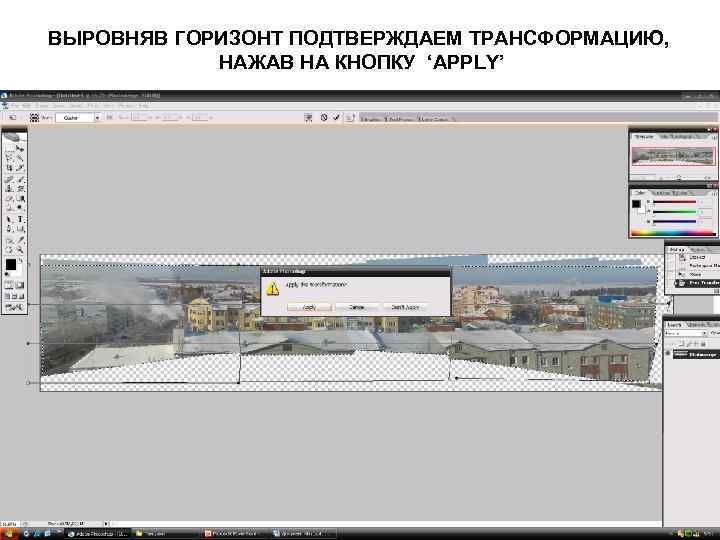Switch between free transform and warp modes

click(x=308, y=118)
